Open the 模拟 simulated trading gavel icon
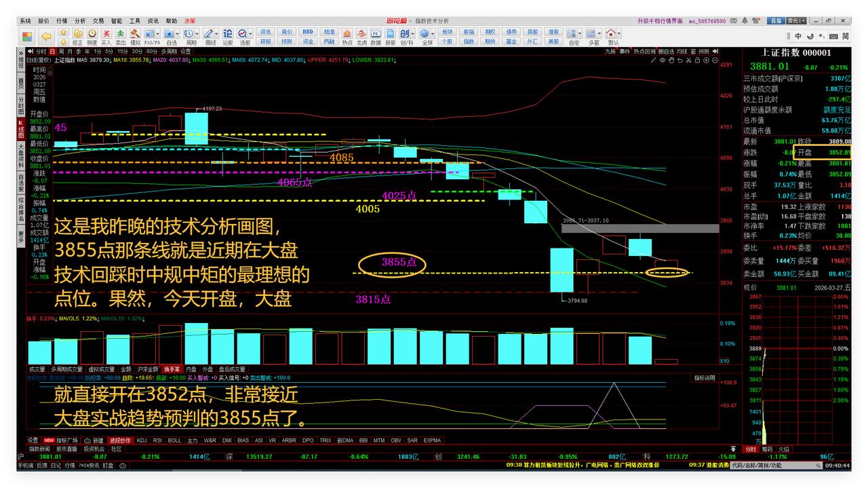 point(135,33)
